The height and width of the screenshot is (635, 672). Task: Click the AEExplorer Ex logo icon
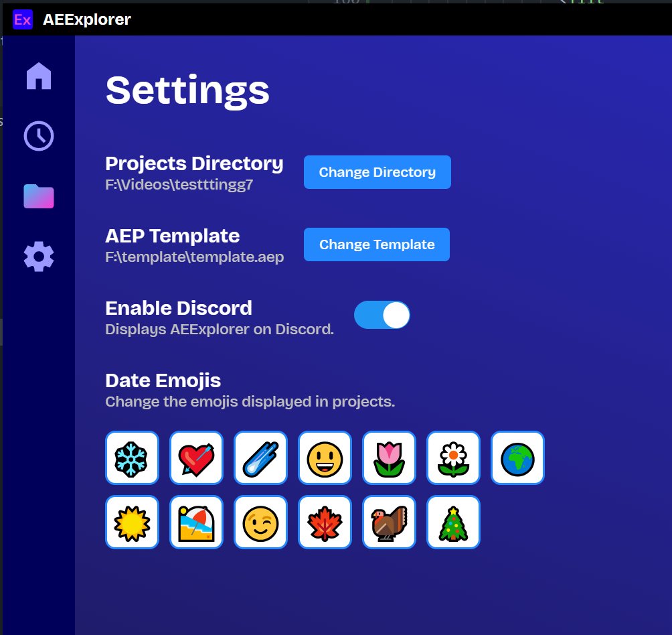coord(23,19)
